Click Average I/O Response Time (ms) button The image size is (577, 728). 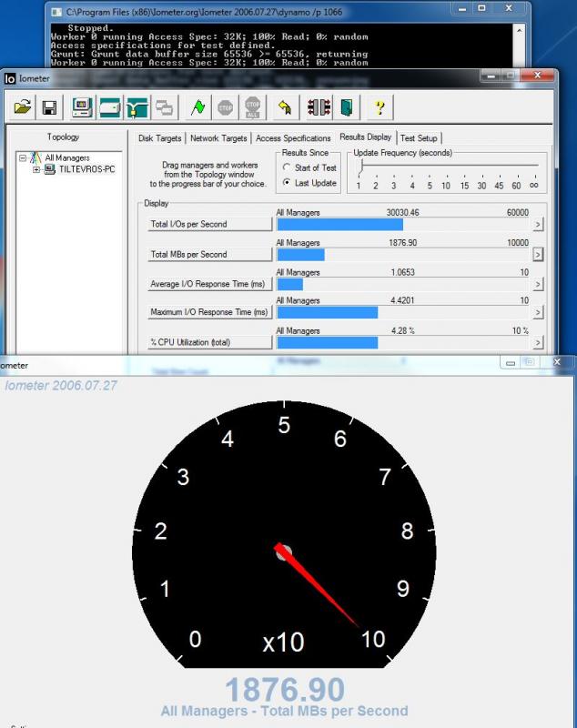(x=210, y=284)
